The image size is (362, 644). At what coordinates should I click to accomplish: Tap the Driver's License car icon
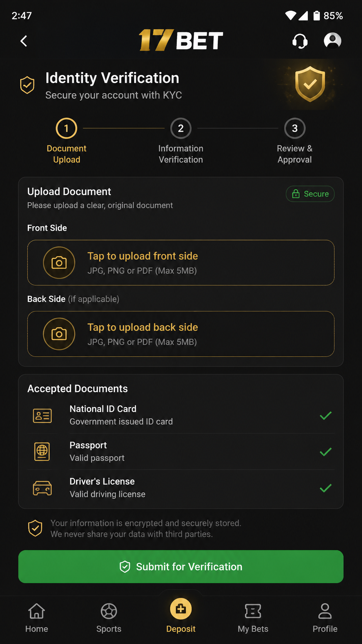(42, 488)
